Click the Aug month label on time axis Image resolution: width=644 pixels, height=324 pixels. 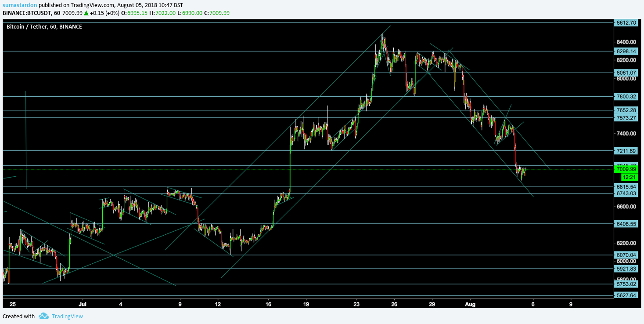pos(470,304)
